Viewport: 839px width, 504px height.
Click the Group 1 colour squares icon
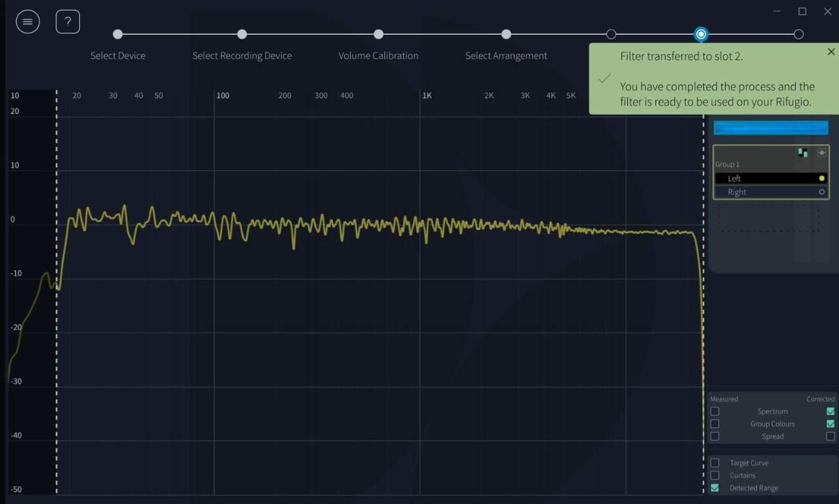coord(802,153)
